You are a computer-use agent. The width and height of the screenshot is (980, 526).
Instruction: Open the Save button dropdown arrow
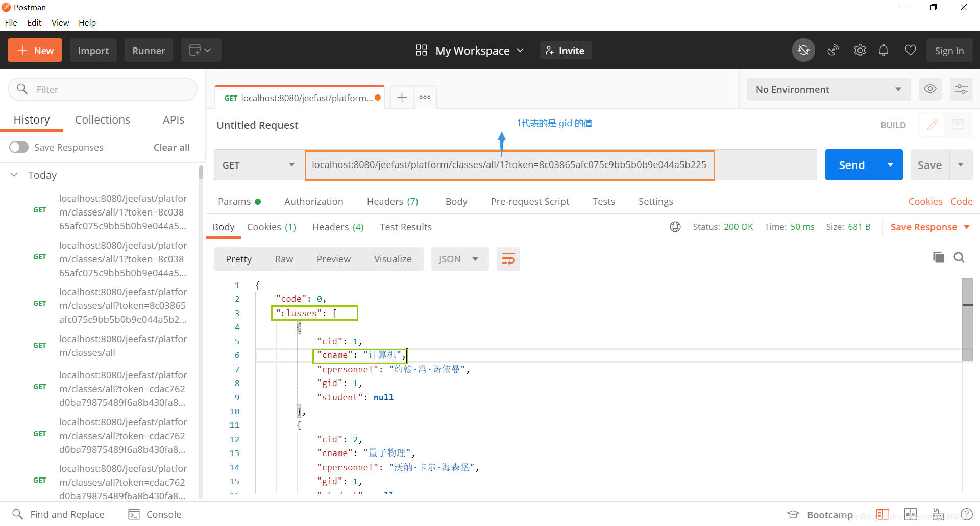coord(961,164)
